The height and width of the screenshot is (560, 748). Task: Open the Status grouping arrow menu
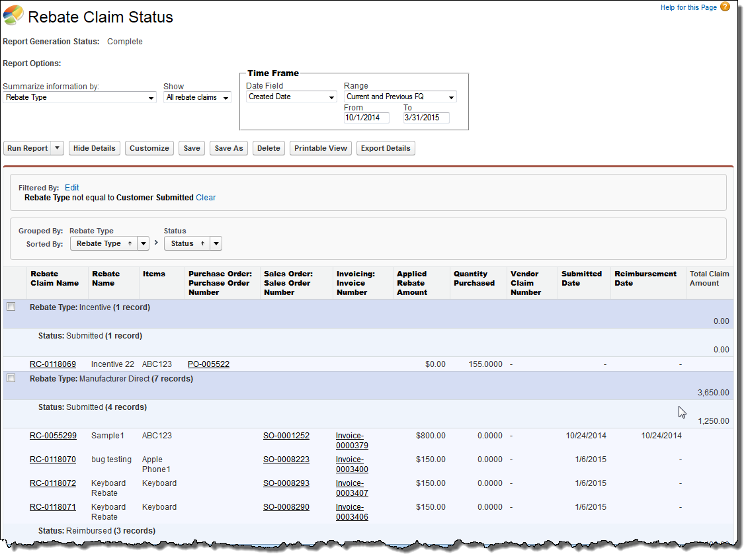tap(216, 243)
